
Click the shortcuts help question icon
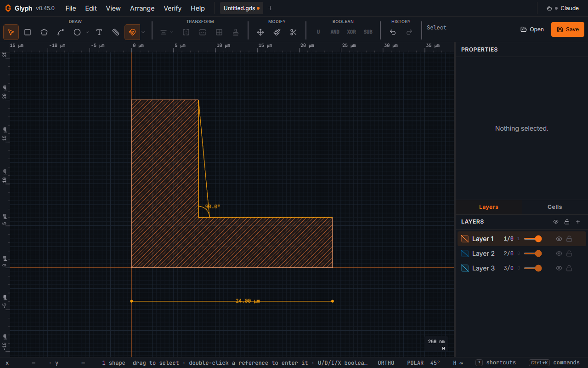(479, 362)
